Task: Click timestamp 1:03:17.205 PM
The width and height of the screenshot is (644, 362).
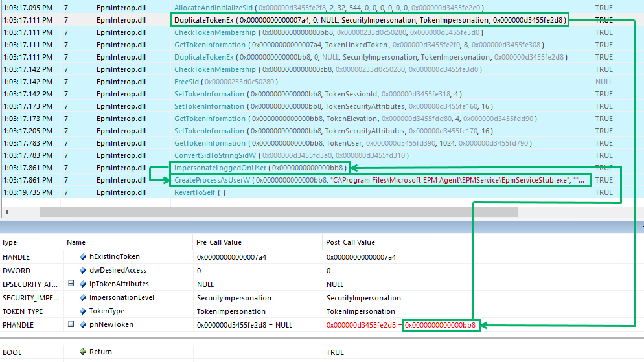Action: [x=28, y=131]
